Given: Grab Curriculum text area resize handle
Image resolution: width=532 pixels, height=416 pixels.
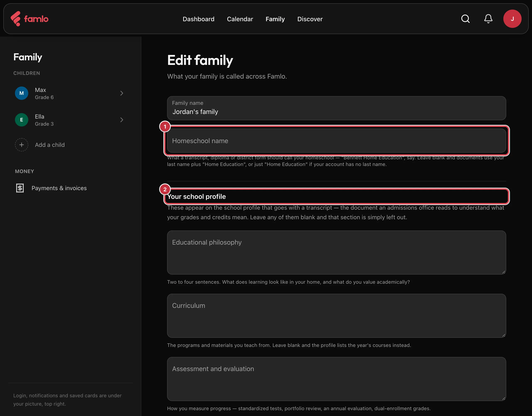Looking at the screenshot, I should coord(504,335).
